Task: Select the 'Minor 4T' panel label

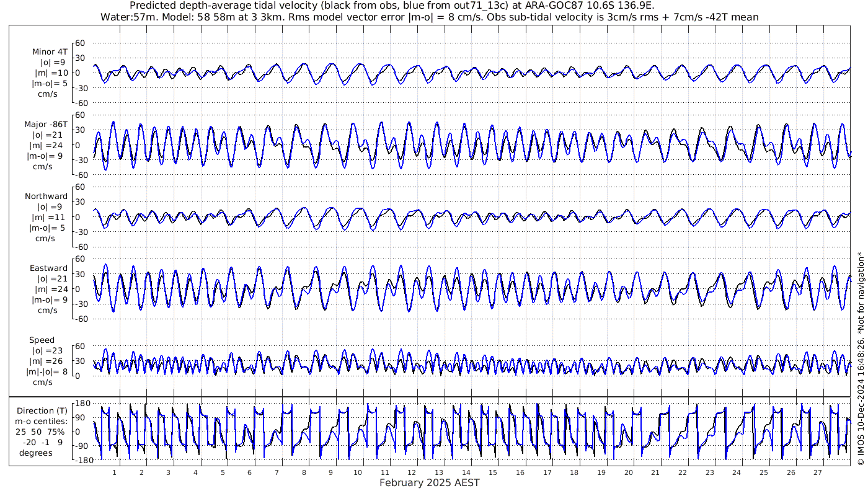Action: pyautogui.click(x=51, y=52)
